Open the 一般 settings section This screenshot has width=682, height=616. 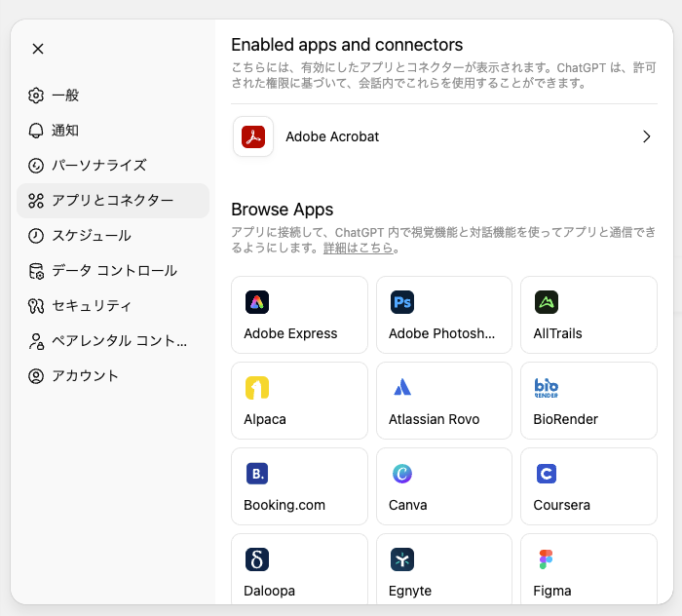65,96
